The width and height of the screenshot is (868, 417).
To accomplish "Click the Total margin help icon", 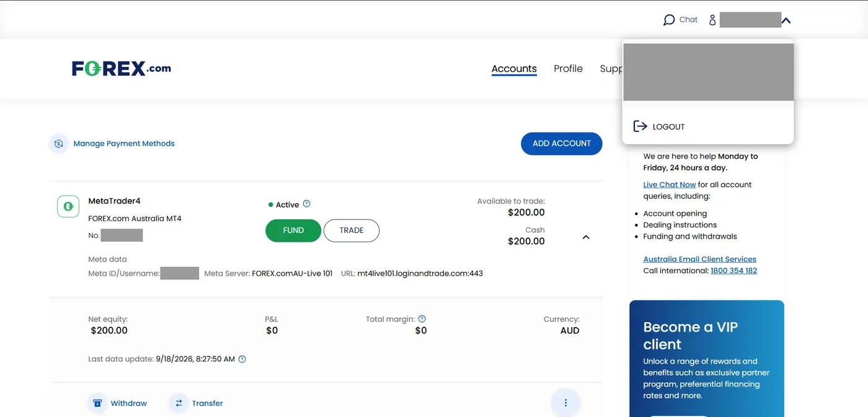I will [422, 319].
